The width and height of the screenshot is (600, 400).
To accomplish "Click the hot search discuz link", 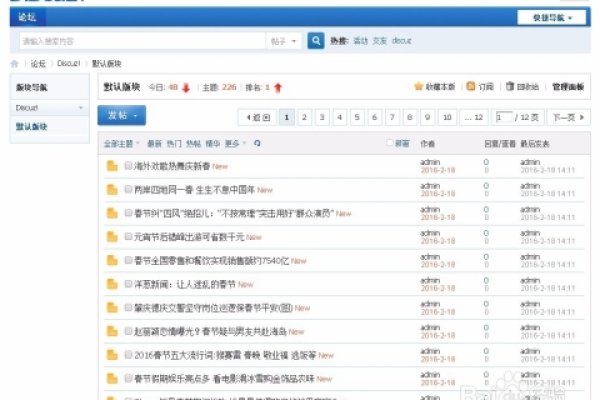I will (401, 41).
